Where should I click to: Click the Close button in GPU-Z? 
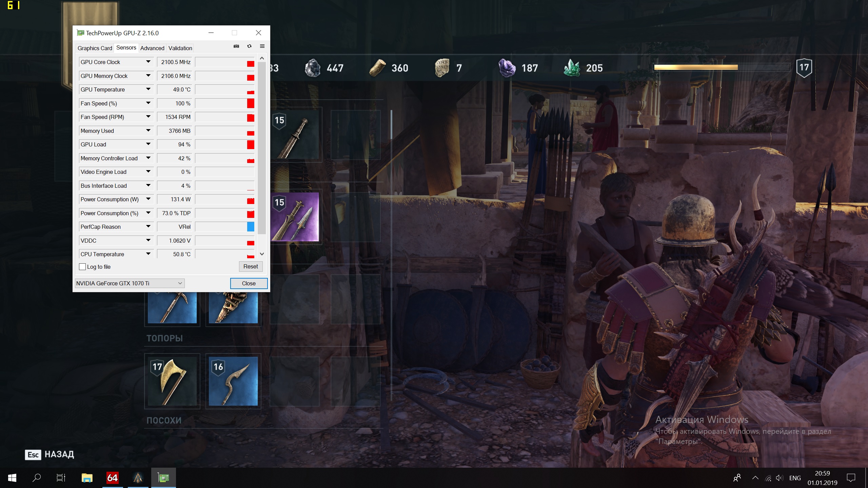(249, 283)
